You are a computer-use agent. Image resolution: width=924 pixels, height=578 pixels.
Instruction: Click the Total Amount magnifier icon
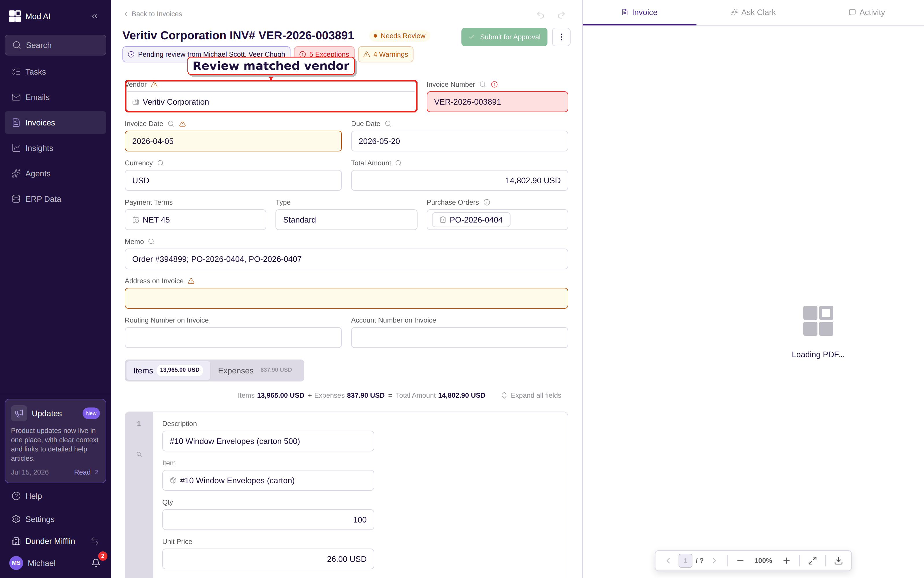coord(398,163)
